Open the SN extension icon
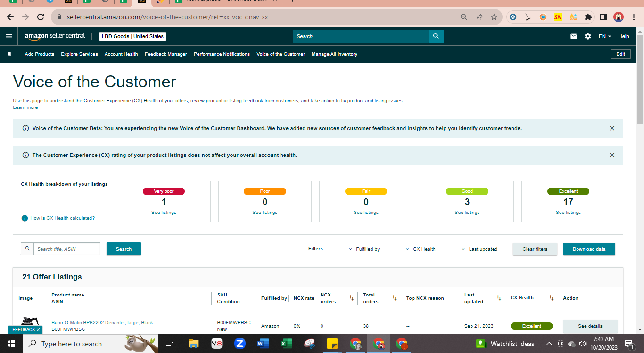The height and width of the screenshot is (353, 644). [558, 17]
